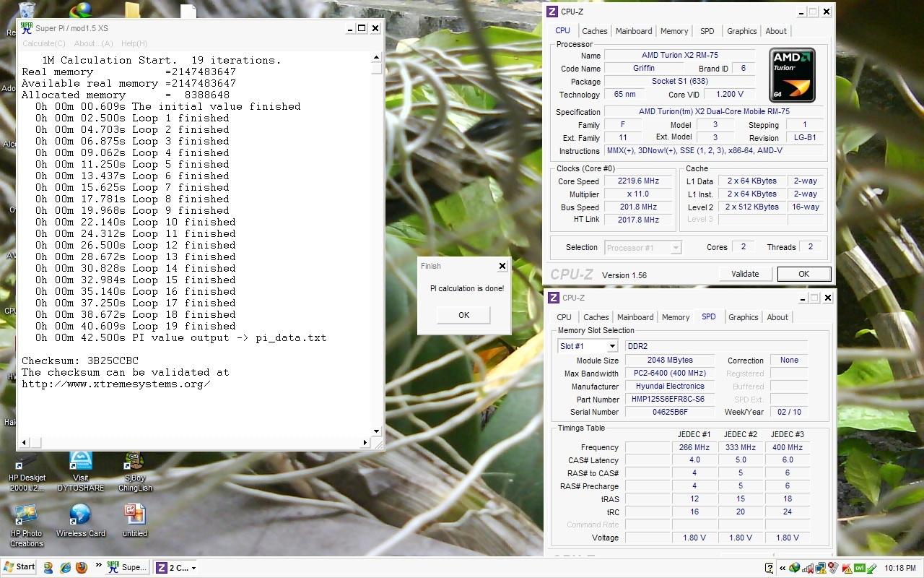This screenshot has width=924, height=578.
Task: Click the Hyundai Electronics manufacturer field
Action: pyautogui.click(x=668, y=387)
